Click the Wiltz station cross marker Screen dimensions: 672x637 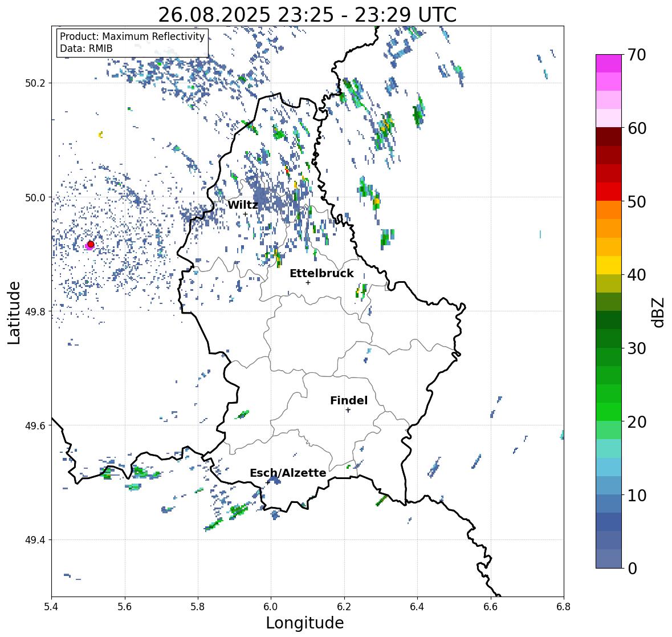(x=245, y=214)
